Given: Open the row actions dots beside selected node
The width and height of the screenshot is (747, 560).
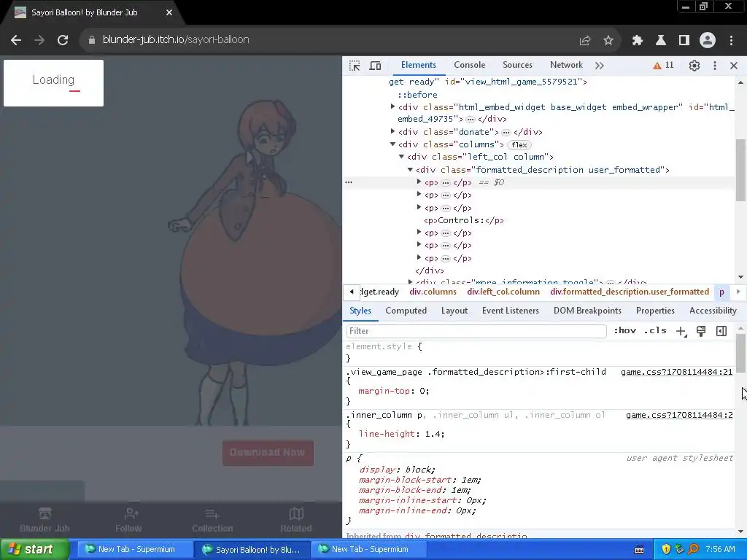Looking at the screenshot, I should [349, 182].
